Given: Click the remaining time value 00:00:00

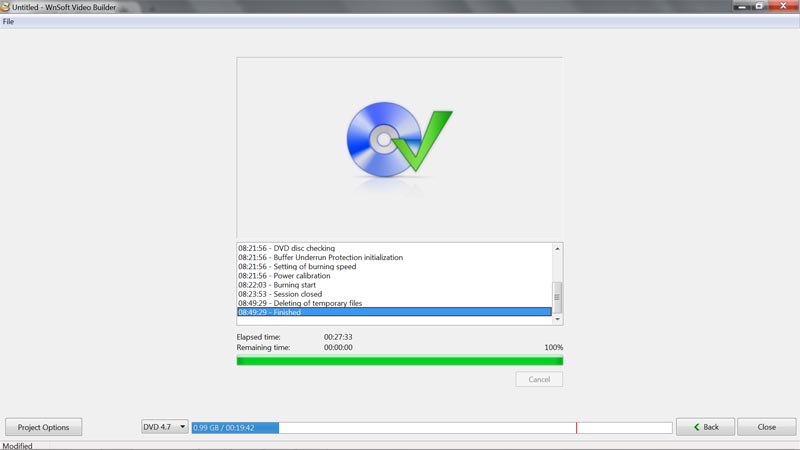Looking at the screenshot, I should pos(338,347).
